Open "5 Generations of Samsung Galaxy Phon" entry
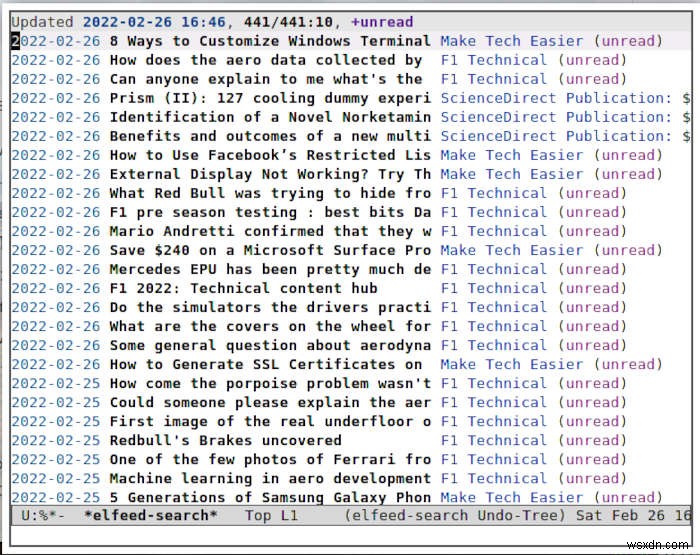 [x=270, y=497]
